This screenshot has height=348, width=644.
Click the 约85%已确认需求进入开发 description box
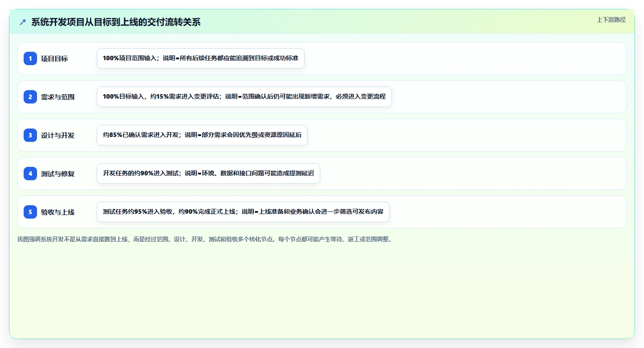(202, 135)
